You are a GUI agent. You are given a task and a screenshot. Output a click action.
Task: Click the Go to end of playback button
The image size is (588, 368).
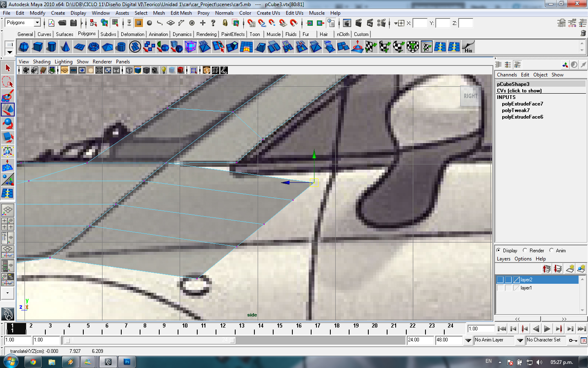pos(581,329)
